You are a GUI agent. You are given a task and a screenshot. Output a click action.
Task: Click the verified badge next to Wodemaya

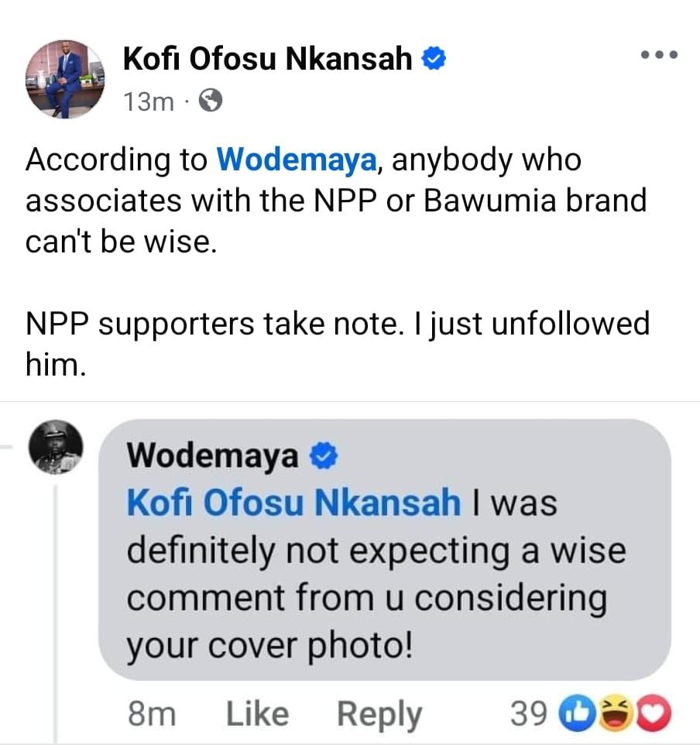pos(321,458)
